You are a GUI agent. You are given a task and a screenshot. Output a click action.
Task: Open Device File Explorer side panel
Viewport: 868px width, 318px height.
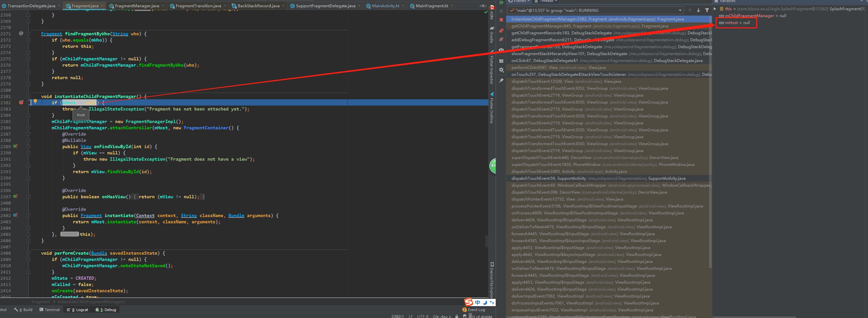pos(492,280)
